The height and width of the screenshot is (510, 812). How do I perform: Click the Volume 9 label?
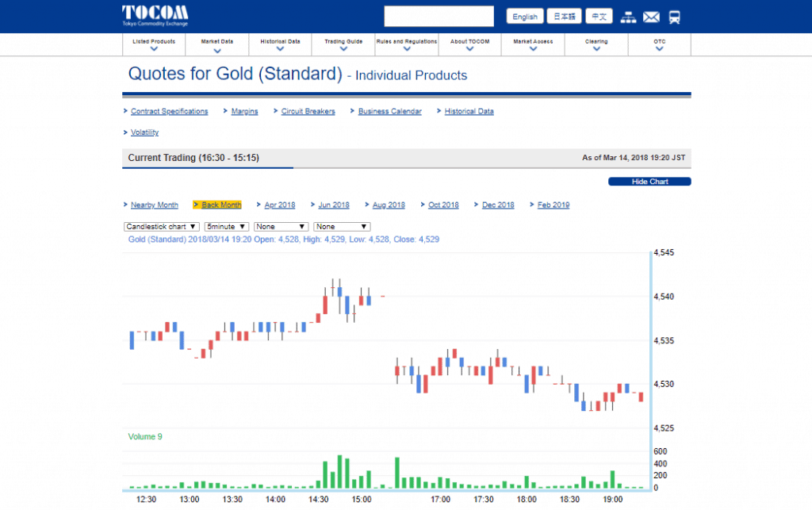click(145, 437)
